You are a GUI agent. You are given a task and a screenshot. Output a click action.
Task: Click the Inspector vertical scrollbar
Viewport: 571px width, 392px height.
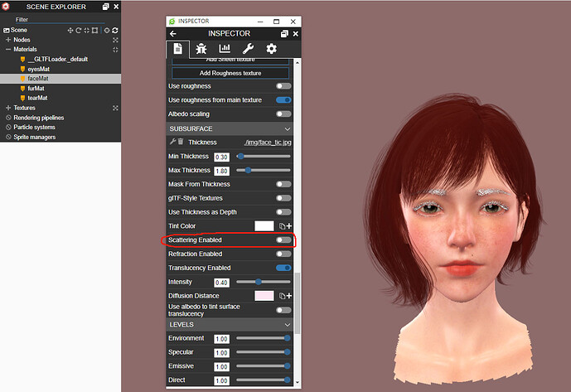[298, 302]
